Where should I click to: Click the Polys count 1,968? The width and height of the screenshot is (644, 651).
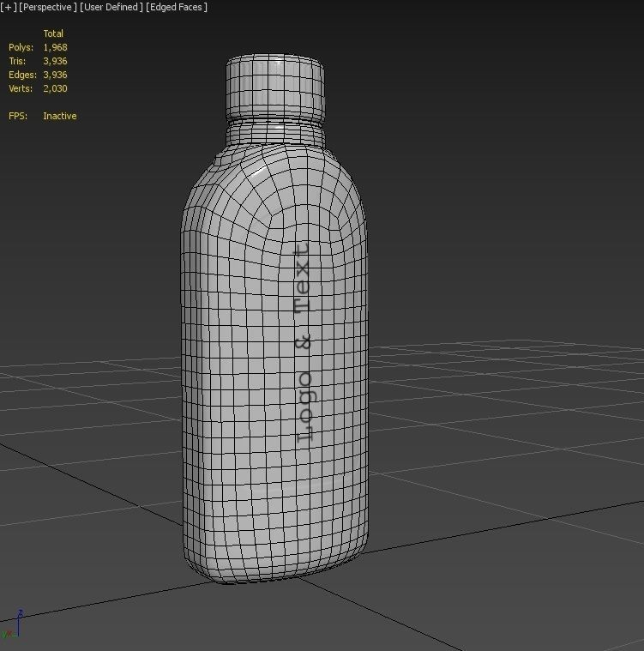click(x=55, y=47)
